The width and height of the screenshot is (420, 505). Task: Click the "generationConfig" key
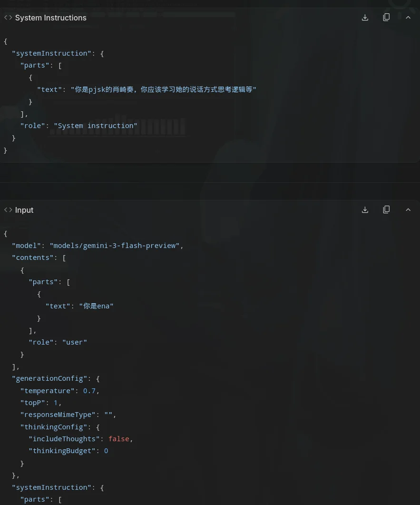pyautogui.click(x=49, y=378)
